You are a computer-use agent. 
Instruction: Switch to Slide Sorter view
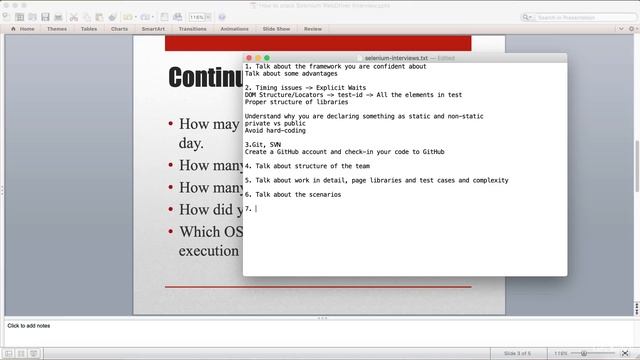point(21,353)
